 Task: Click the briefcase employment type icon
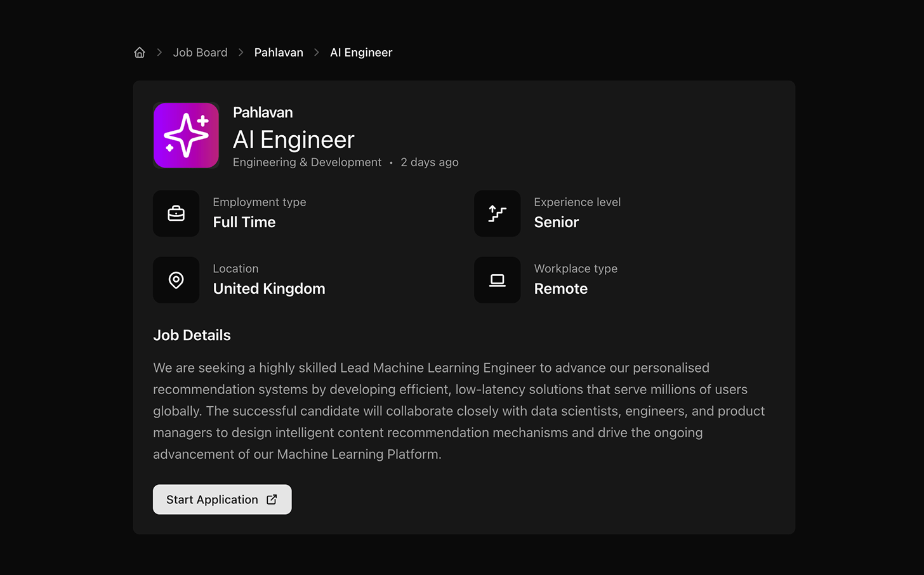coord(176,213)
